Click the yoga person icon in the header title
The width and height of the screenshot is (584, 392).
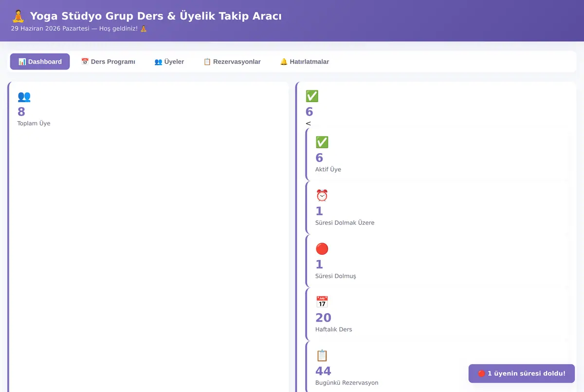point(18,16)
